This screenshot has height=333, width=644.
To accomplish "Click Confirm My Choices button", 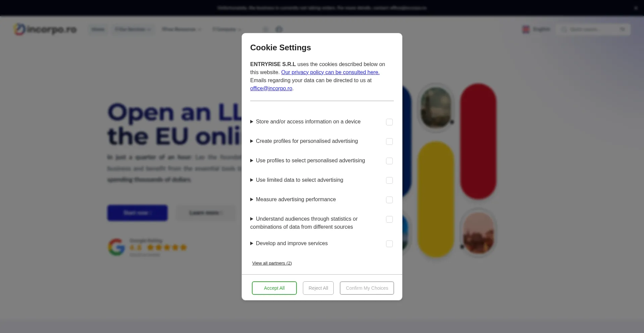I will [x=367, y=288].
